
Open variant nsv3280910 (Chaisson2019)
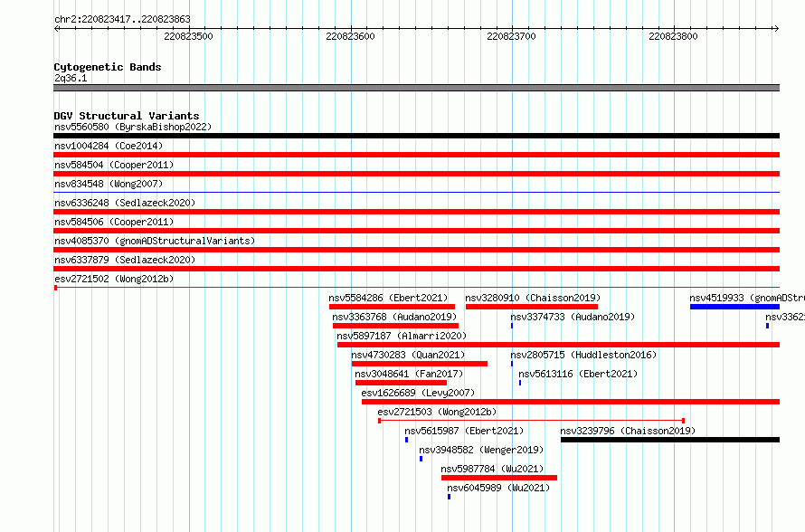click(x=533, y=298)
